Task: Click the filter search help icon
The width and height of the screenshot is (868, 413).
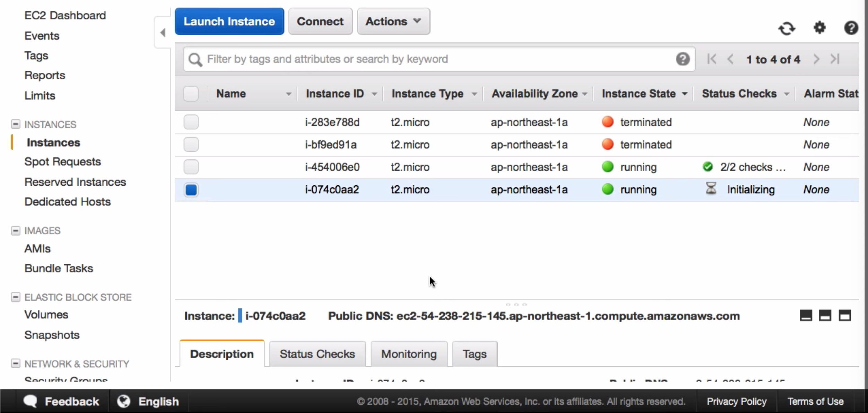Action: point(683,59)
